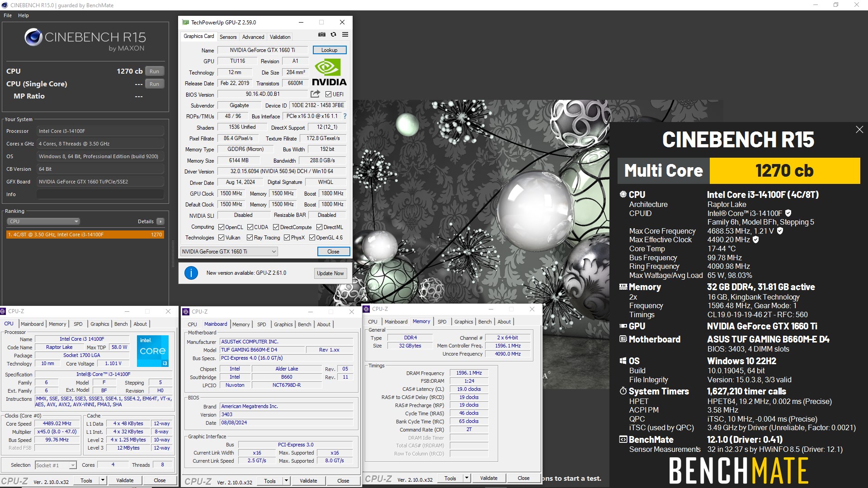Expand Tools arrow in Mainboard CPU-Z window
This screenshot has width=868, height=488.
[x=286, y=481]
